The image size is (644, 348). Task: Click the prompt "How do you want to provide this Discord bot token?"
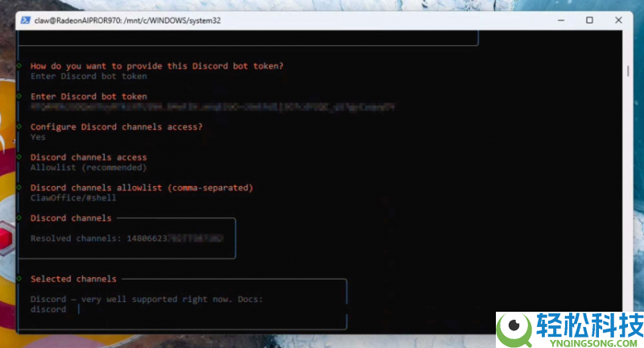(157, 66)
